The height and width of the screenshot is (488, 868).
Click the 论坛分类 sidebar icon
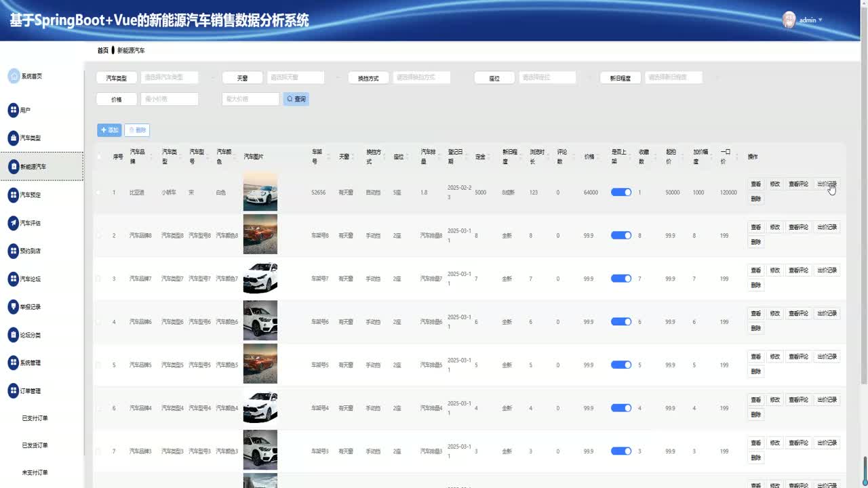coord(13,335)
